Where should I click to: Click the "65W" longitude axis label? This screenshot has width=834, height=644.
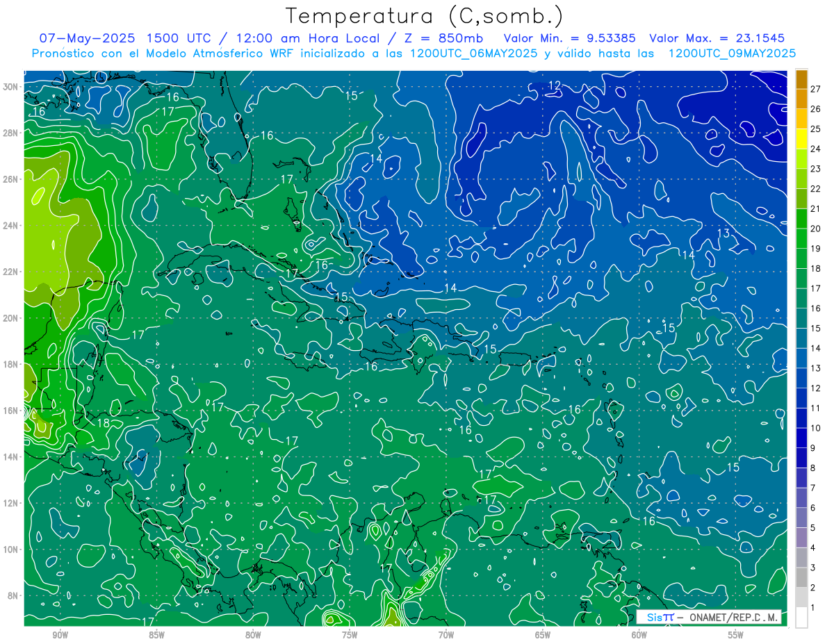point(543,635)
